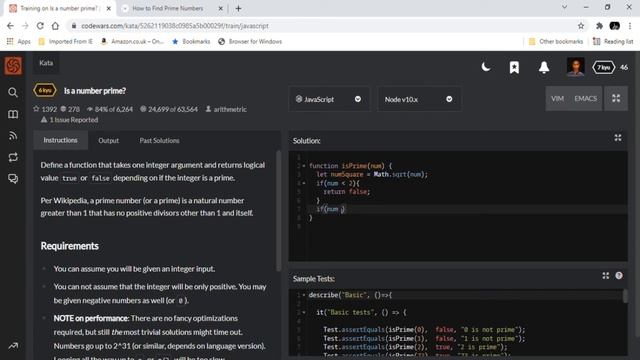Open the docs book icon in sidebar
Viewport: 640px width, 360px height.
(13, 114)
